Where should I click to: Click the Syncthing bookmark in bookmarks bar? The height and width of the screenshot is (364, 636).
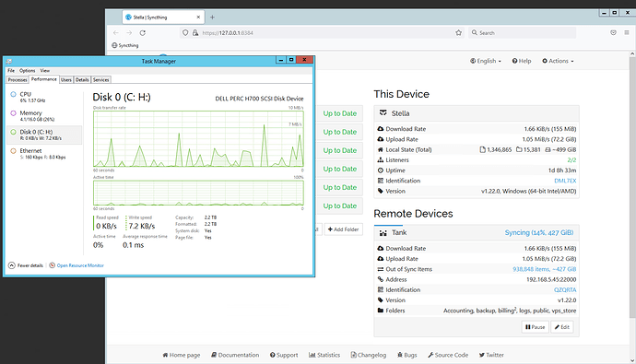coord(125,45)
